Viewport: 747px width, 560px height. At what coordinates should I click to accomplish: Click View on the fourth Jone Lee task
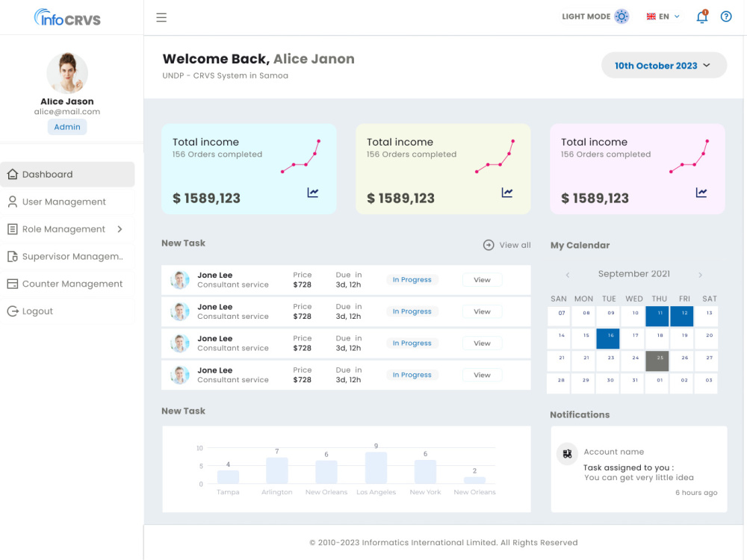pyautogui.click(x=482, y=376)
